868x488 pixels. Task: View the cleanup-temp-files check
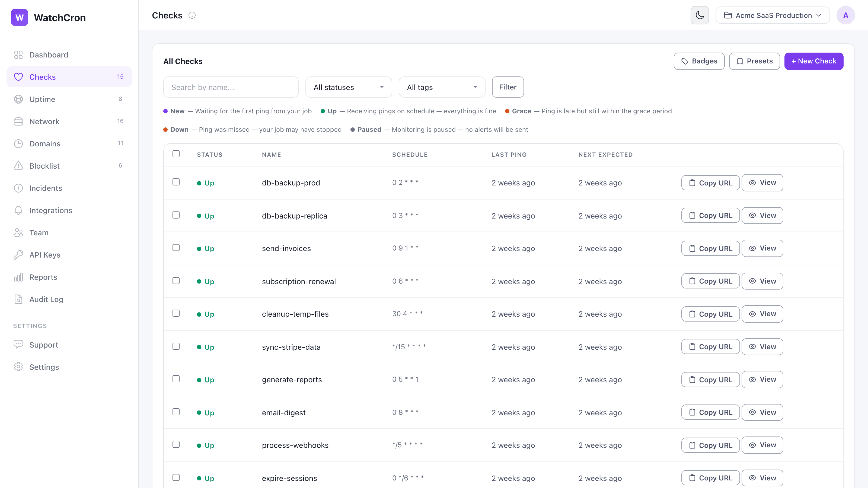click(762, 314)
